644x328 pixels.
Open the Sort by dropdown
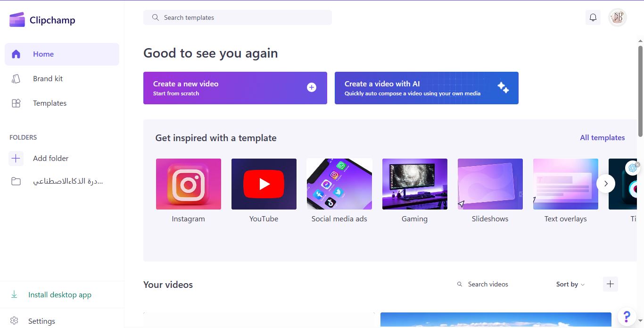tap(570, 284)
